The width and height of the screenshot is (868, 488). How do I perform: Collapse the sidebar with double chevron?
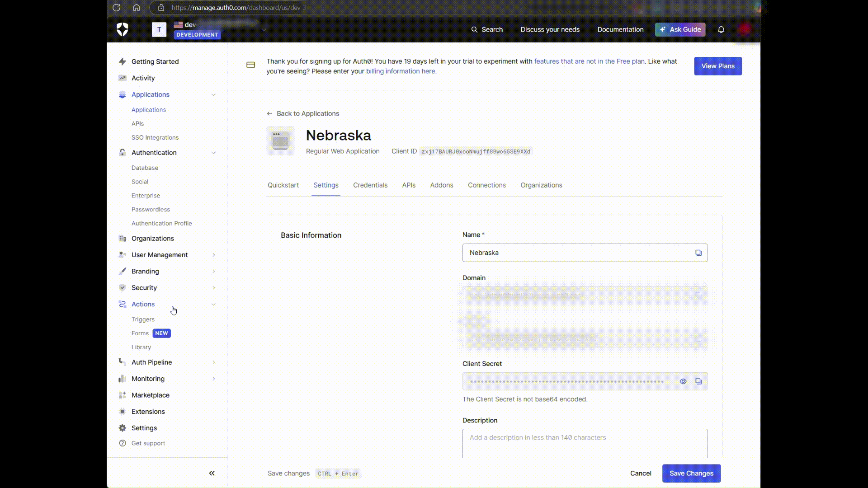click(212, 473)
